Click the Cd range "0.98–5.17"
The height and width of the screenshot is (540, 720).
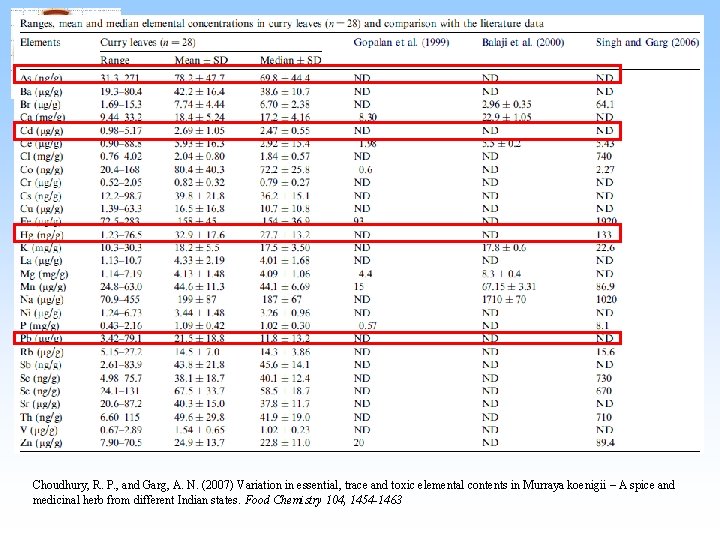coord(121,131)
